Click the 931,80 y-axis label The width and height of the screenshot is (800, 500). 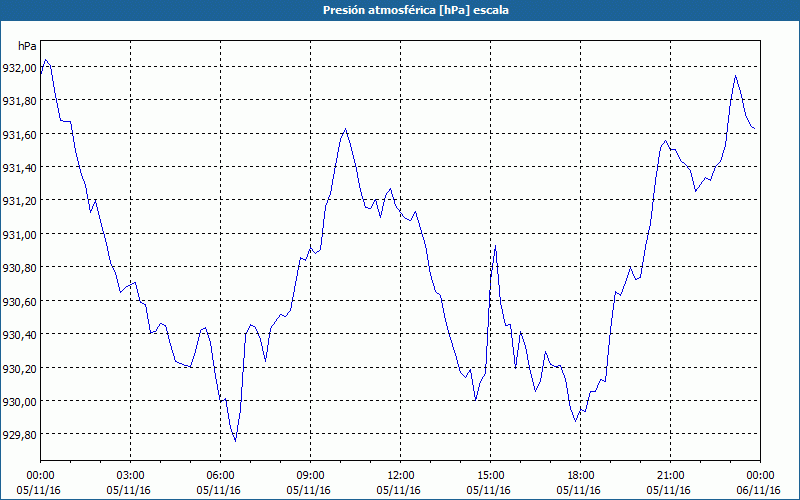[x=19, y=101]
